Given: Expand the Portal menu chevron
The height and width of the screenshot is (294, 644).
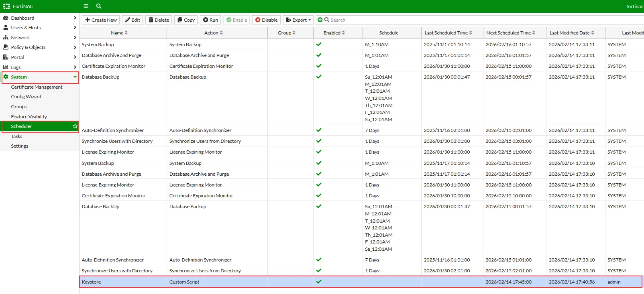Looking at the screenshot, I should [75, 57].
